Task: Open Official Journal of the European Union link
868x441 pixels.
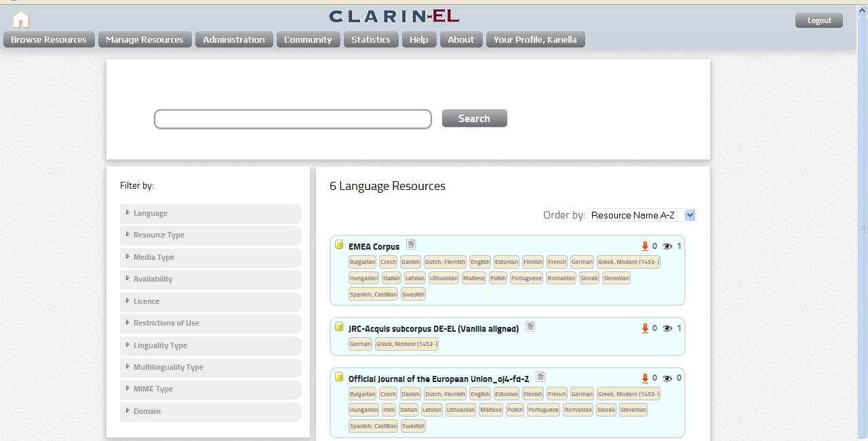Action: click(x=439, y=379)
